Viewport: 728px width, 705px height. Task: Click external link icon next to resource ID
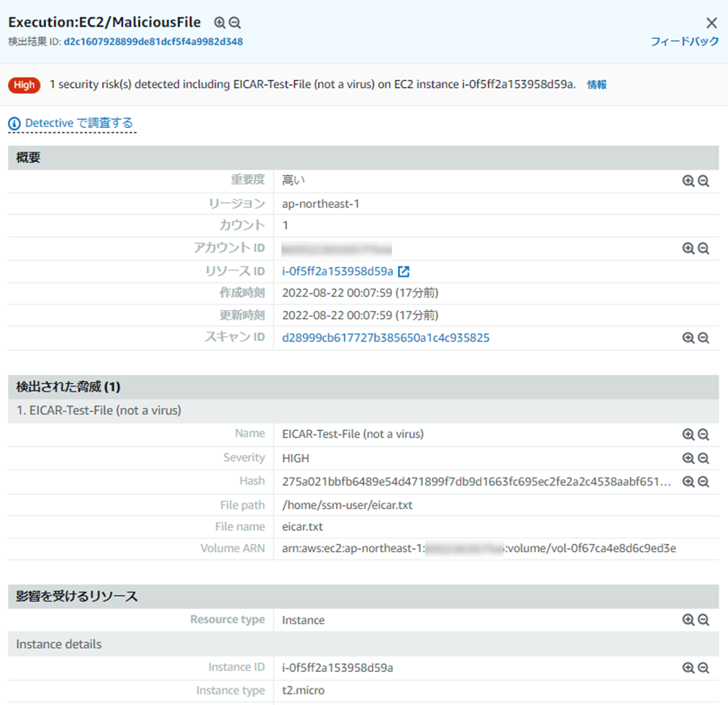(404, 271)
